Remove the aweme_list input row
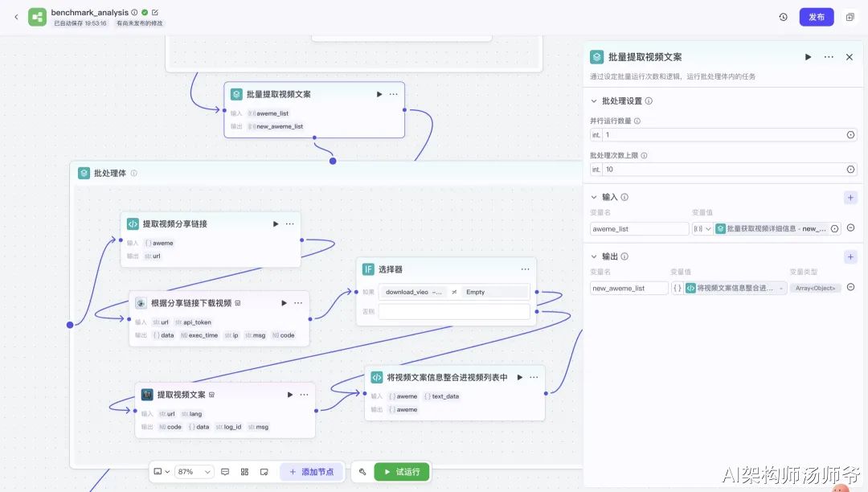This screenshot has width=868, height=492. click(851, 228)
